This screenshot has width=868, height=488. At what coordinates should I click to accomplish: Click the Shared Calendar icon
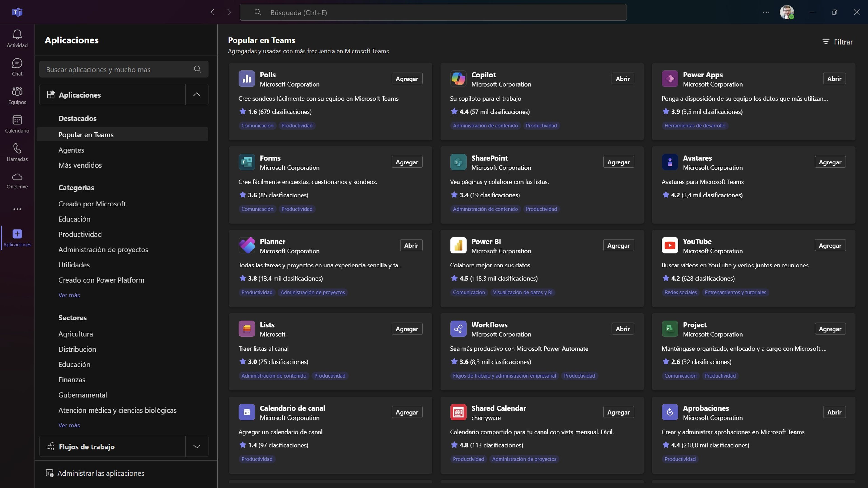tap(458, 412)
